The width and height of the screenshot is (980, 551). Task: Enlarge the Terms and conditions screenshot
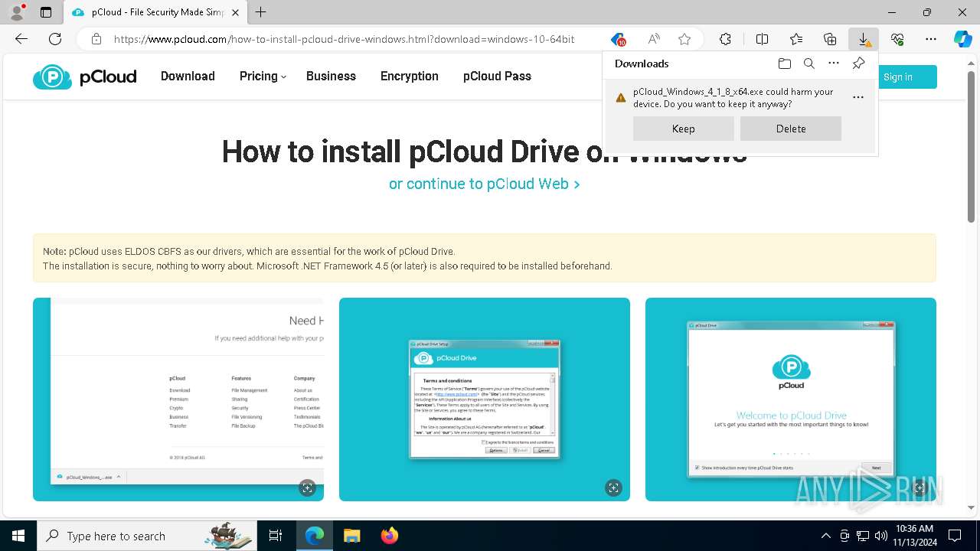coord(613,487)
